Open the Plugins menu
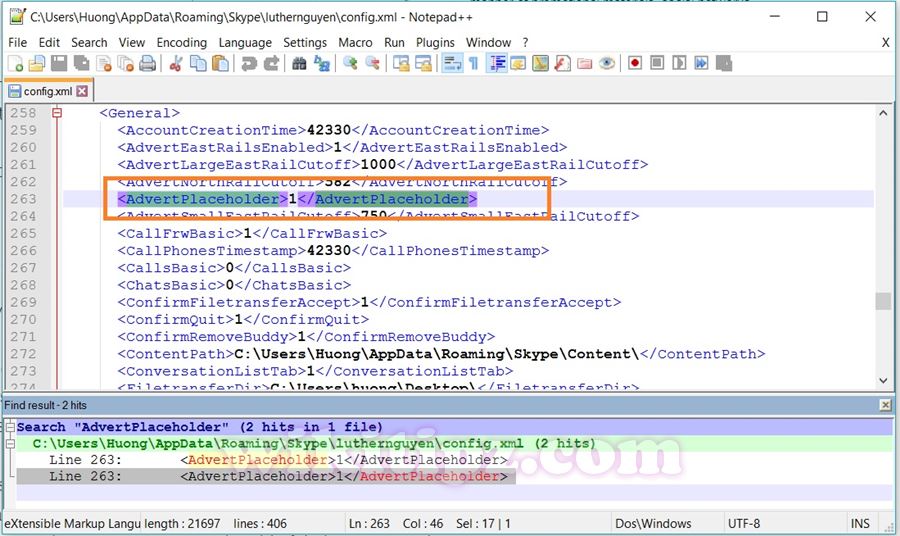900x536 pixels. click(435, 42)
